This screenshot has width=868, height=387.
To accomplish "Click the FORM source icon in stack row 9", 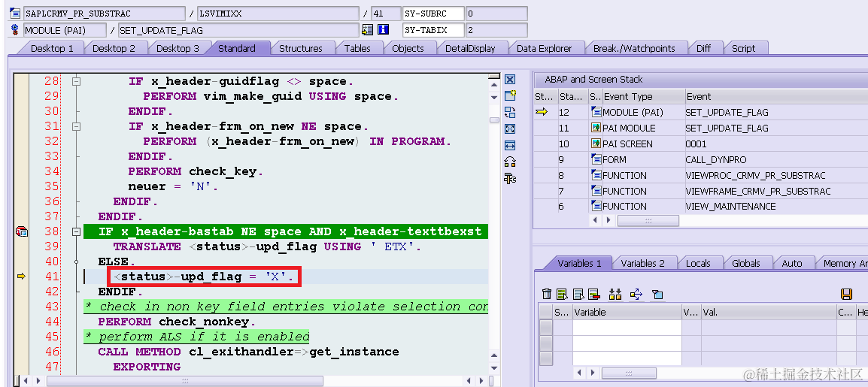I will pyautogui.click(x=596, y=159).
